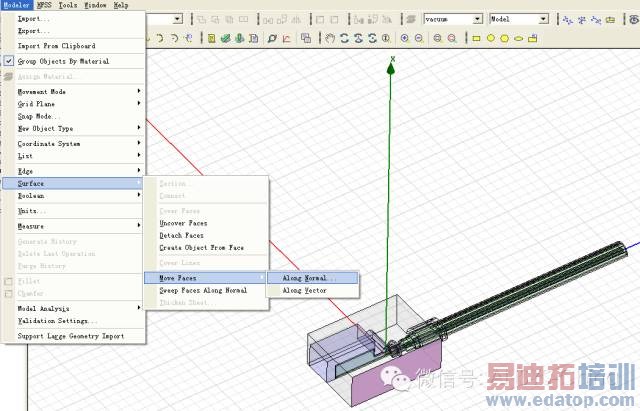
Task: Click the copy image to clipboard icon
Action: click(306, 38)
